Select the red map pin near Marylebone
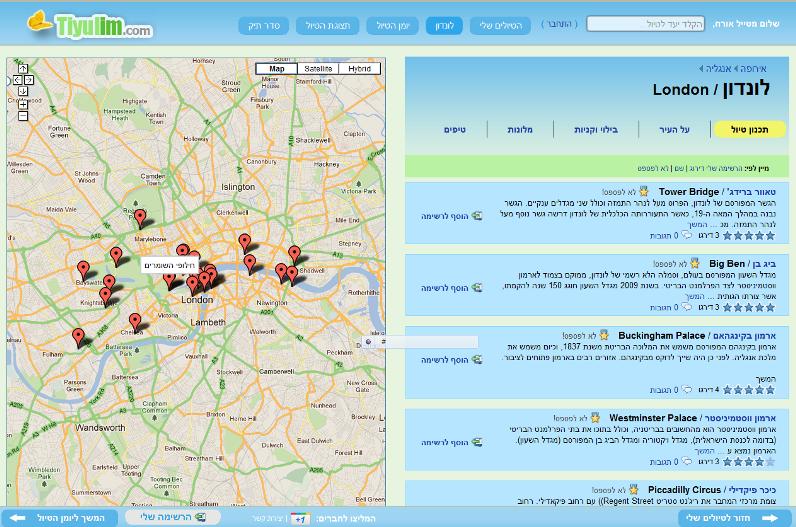796x527 pixels. pyautogui.click(x=140, y=218)
